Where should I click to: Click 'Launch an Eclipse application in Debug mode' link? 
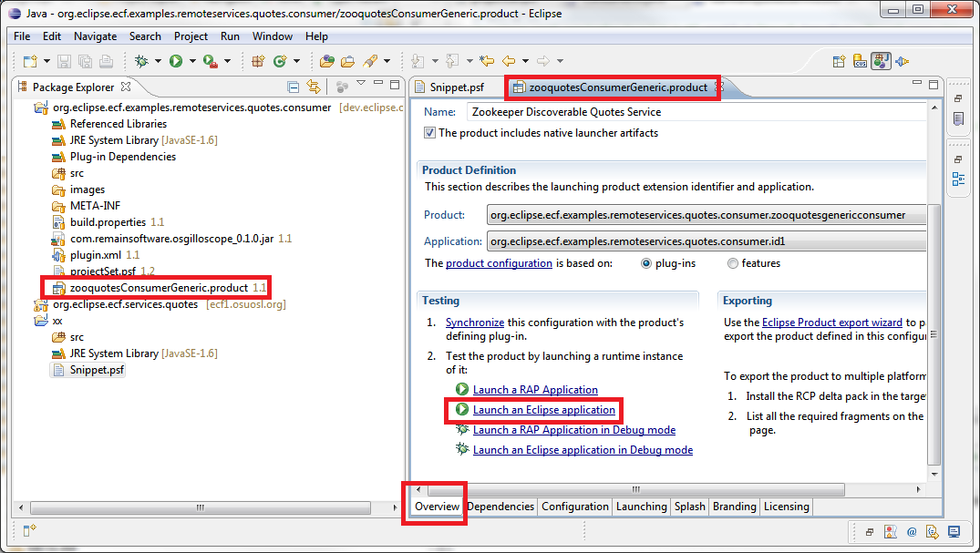click(583, 450)
